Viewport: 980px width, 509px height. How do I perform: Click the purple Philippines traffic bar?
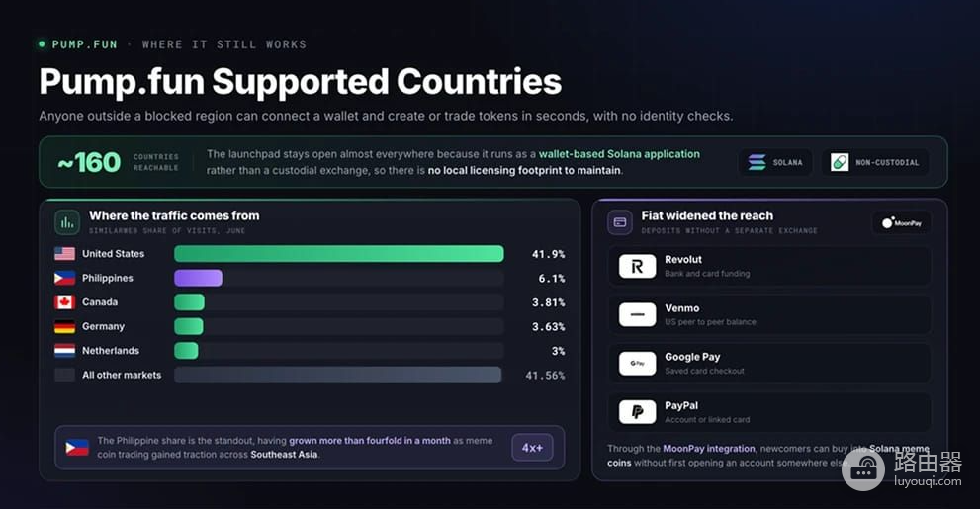pyautogui.click(x=198, y=278)
